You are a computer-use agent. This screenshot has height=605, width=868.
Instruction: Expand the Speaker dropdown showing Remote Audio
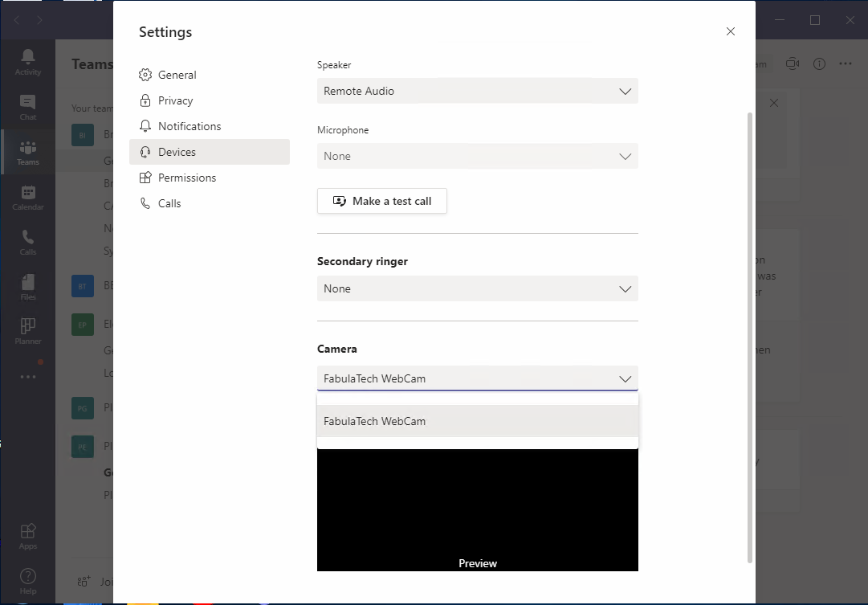point(477,91)
